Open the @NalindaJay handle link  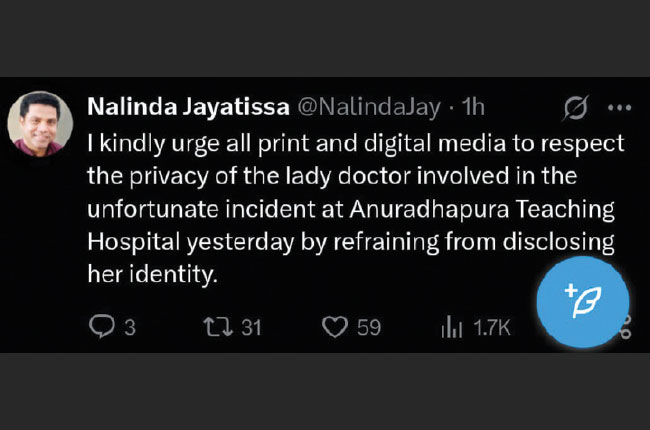pyautogui.click(x=369, y=107)
